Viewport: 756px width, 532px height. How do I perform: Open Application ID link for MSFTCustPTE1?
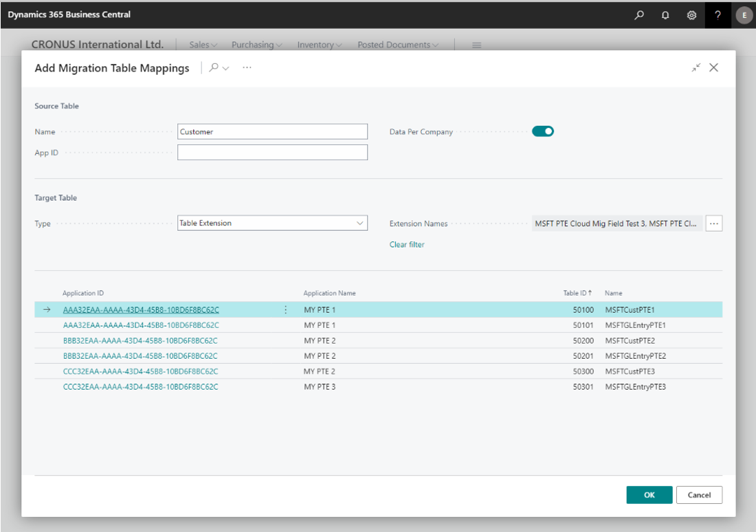[141, 310]
